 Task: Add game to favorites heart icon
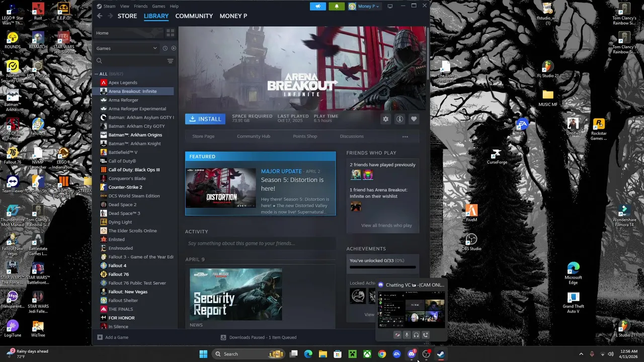click(x=414, y=119)
